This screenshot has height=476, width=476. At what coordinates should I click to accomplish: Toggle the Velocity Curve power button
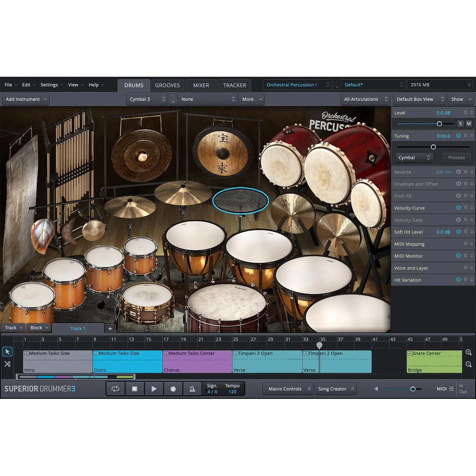click(459, 208)
